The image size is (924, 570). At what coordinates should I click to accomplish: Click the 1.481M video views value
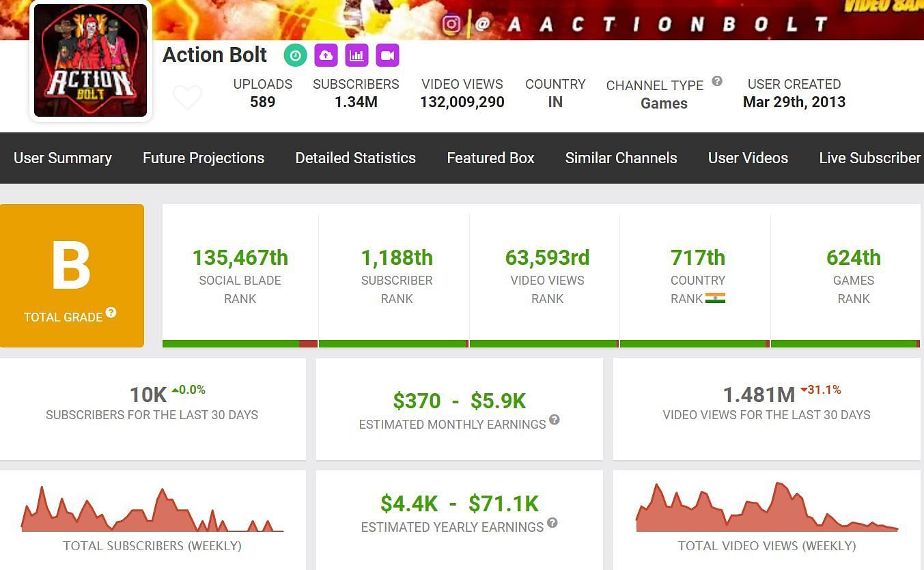759,395
